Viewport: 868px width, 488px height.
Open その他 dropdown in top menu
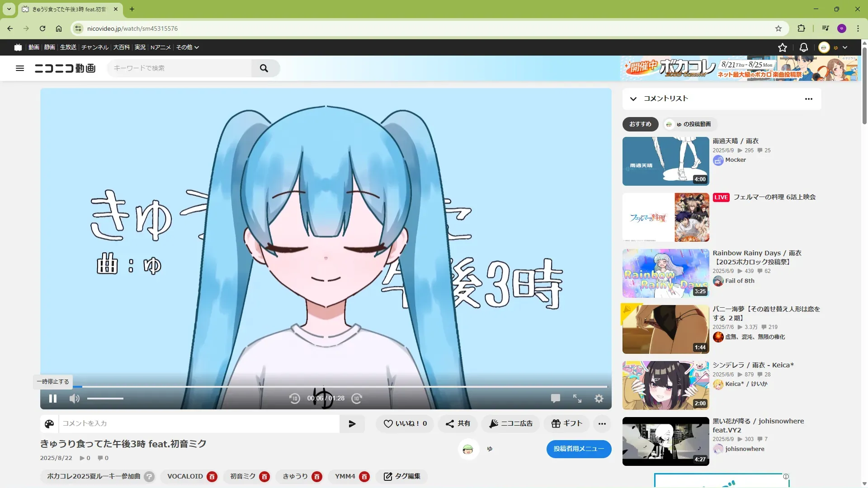point(187,47)
